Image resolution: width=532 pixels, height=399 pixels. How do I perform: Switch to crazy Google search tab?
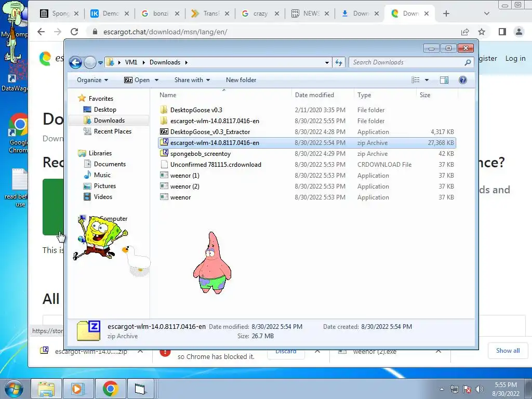click(260, 14)
